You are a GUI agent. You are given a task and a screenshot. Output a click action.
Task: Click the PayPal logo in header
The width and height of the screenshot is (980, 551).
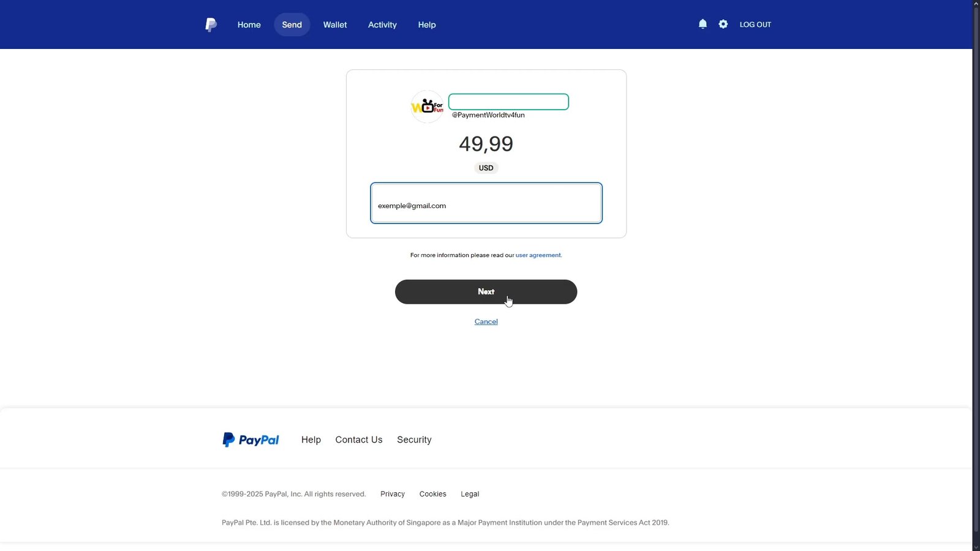211,24
